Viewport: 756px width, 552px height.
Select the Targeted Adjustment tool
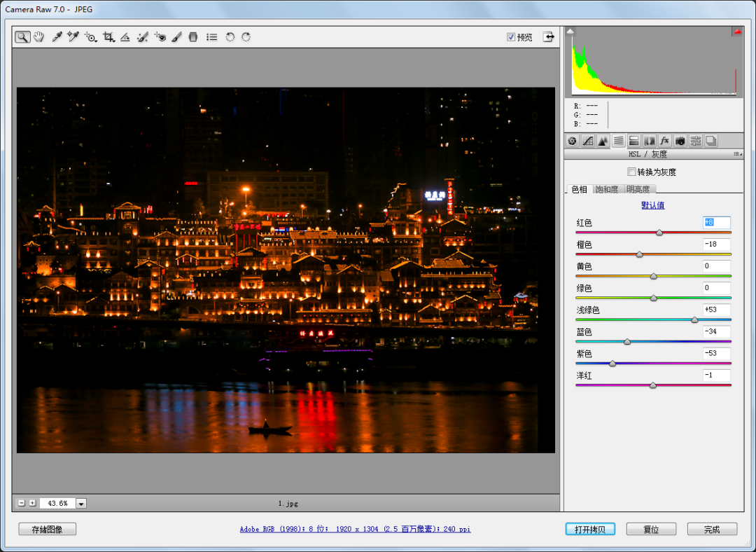coord(90,37)
